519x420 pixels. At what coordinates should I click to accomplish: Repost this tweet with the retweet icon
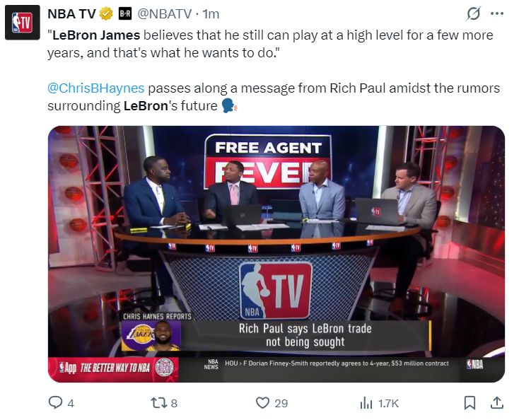[158, 403]
